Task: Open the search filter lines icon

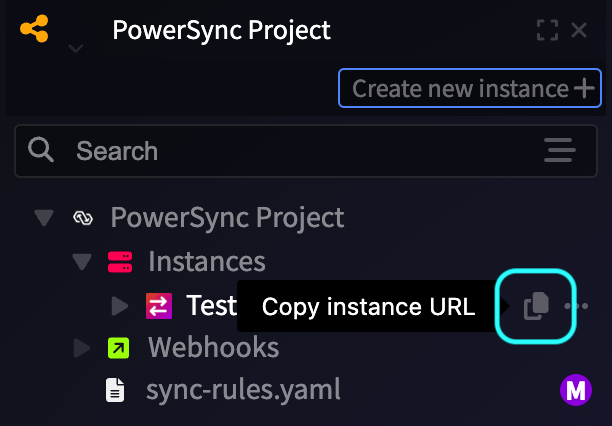Action: pos(560,150)
